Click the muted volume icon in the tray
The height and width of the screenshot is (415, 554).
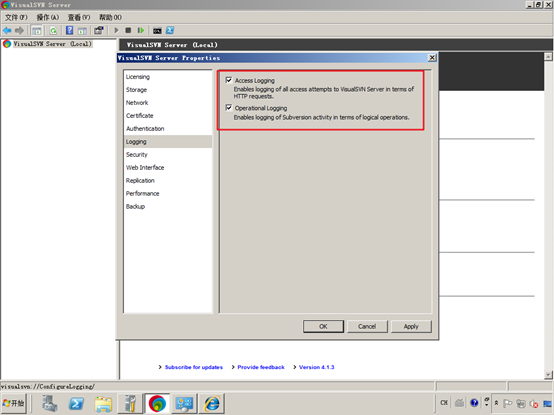tap(534, 403)
